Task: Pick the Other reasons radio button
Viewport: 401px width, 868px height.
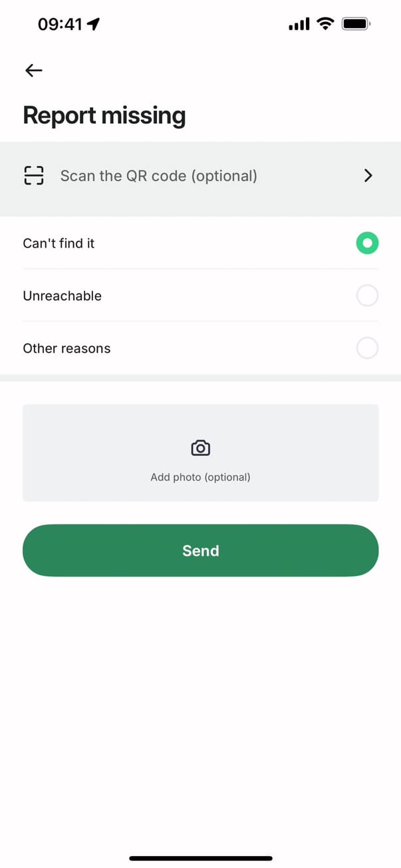Action: (367, 348)
